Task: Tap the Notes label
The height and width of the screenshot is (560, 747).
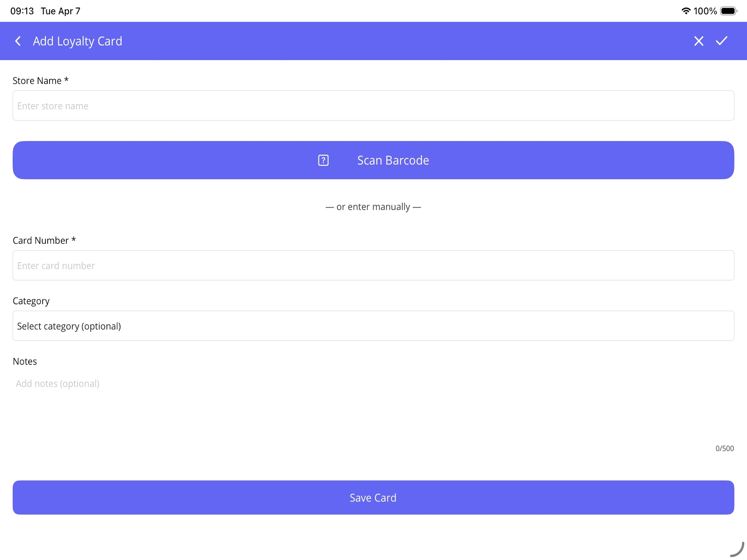Action: [25, 361]
